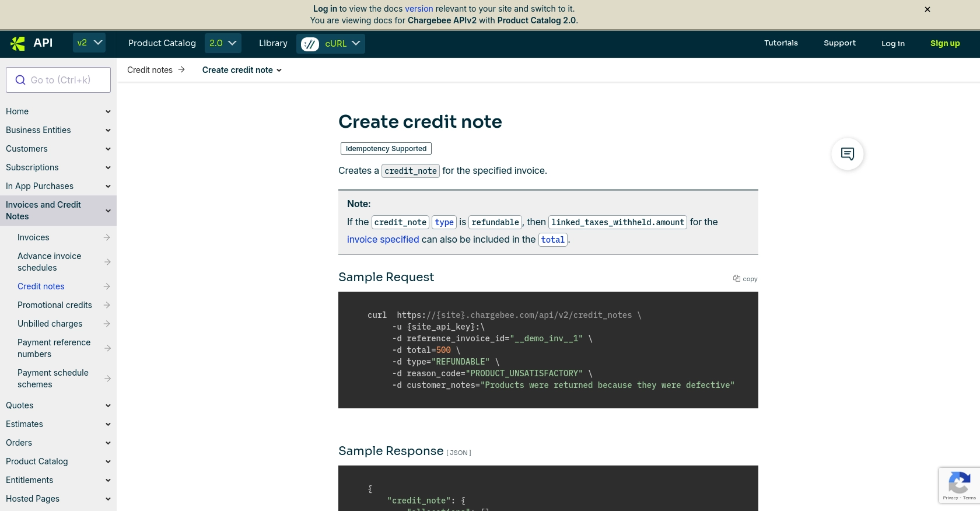Expand the Quotes section
The width and height of the screenshot is (980, 511).
tap(108, 405)
